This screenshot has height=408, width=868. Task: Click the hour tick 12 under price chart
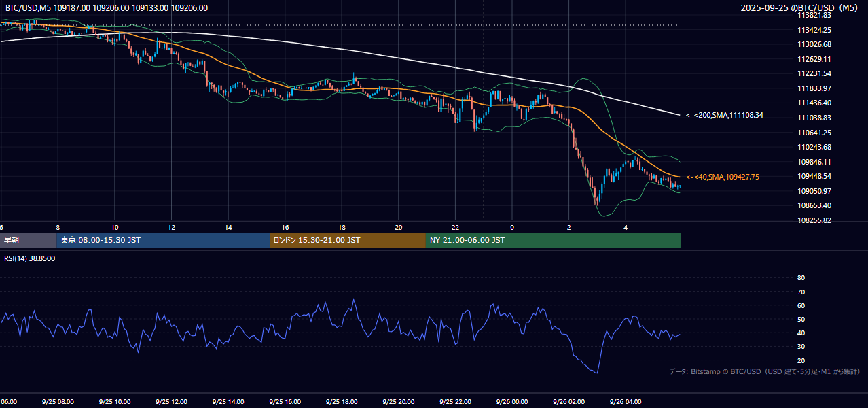point(171,227)
